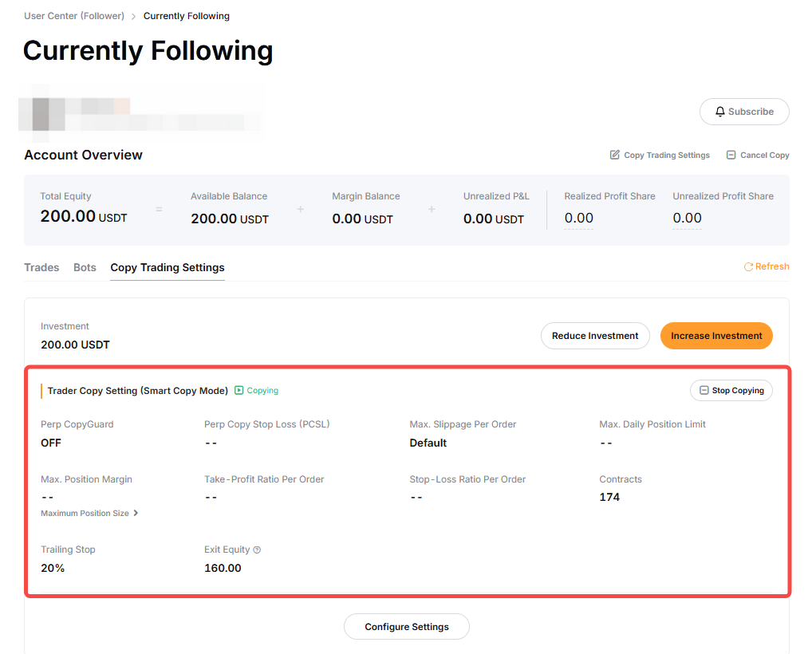Click the Refresh link text
This screenshot has width=812, height=654.
[x=772, y=267]
